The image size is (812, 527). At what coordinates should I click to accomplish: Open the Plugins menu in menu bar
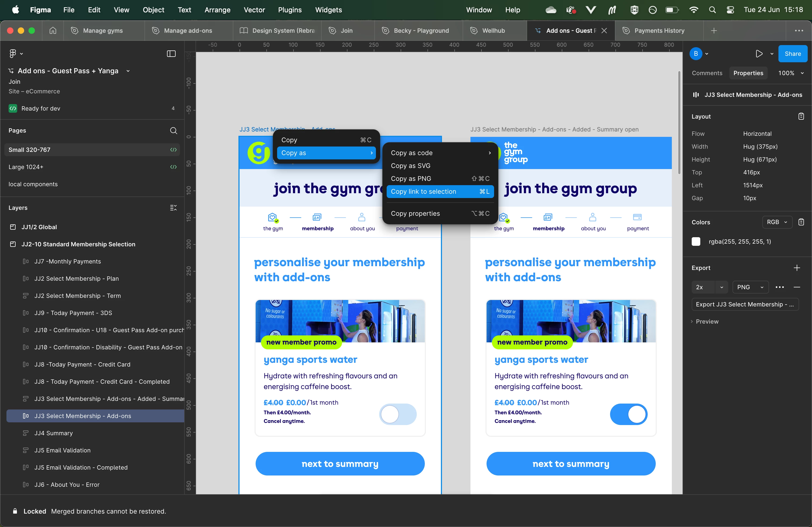click(290, 10)
